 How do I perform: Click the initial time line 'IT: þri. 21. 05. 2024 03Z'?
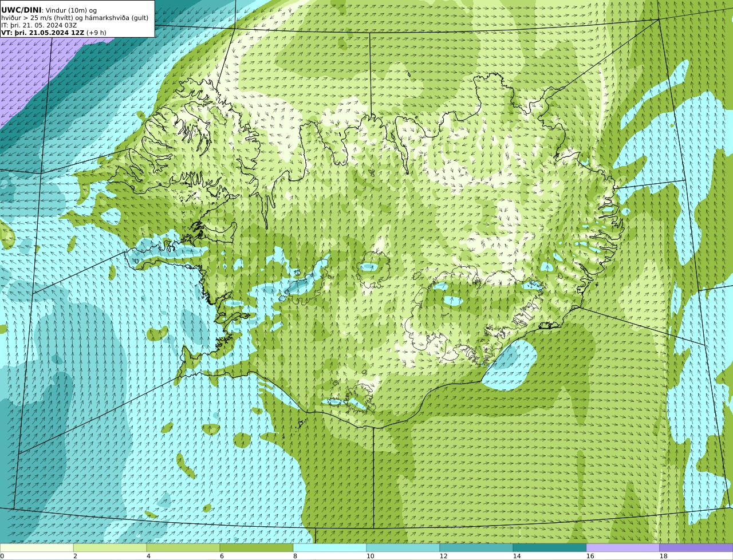tap(39, 25)
